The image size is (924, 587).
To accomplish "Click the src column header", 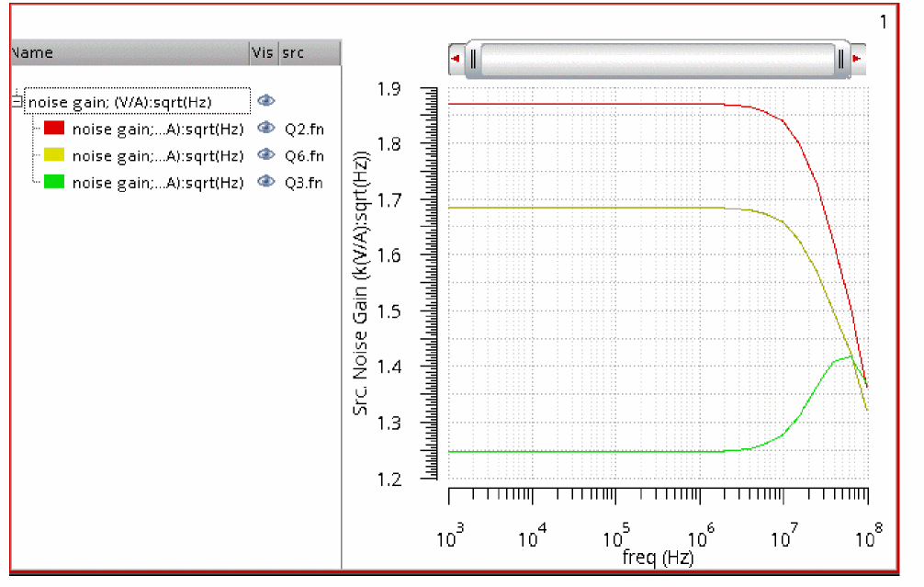I will point(310,52).
